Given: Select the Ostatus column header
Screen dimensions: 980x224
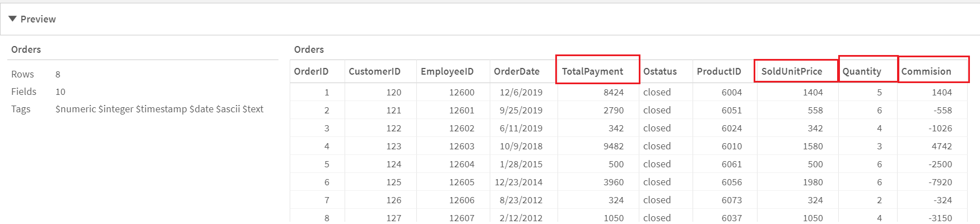Looking at the screenshot, I should pyautogui.click(x=660, y=71).
